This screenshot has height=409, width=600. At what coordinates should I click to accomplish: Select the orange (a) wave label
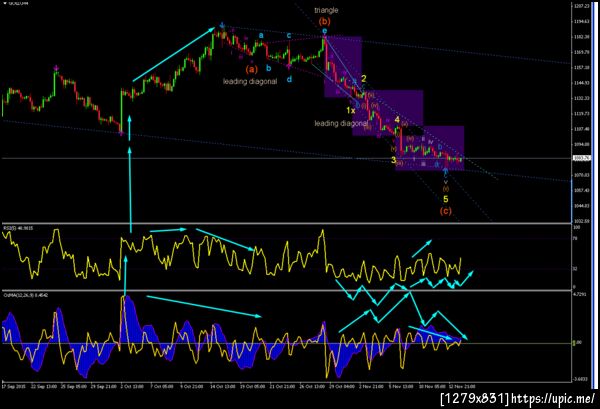coord(251,69)
